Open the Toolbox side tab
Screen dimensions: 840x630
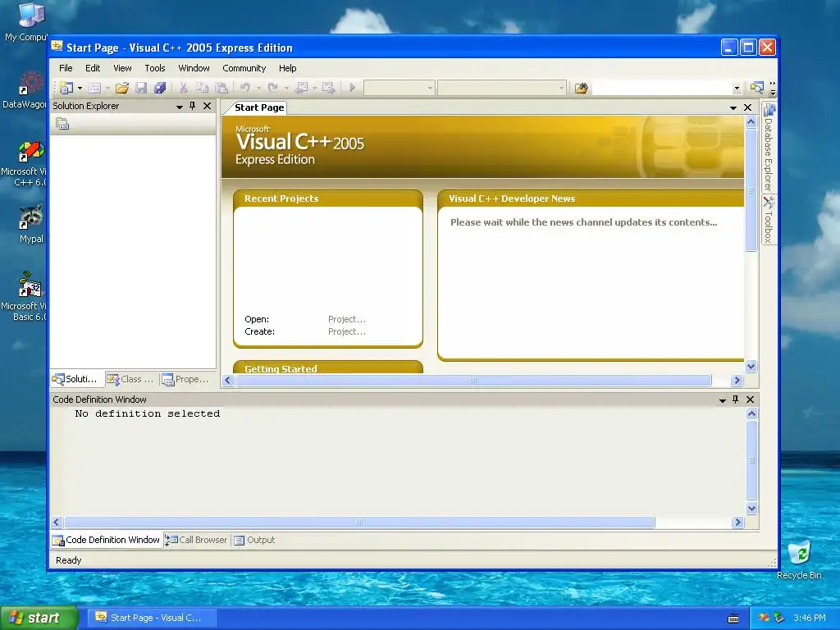769,220
